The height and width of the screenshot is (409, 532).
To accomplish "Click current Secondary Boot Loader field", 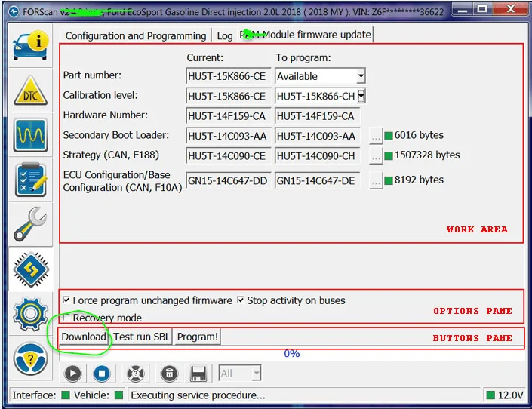I will pyautogui.click(x=229, y=136).
